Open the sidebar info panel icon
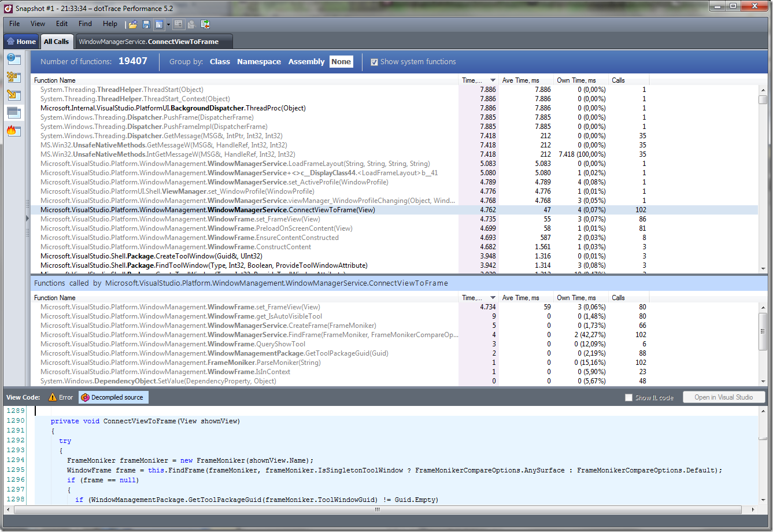 (x=14, y=59)
